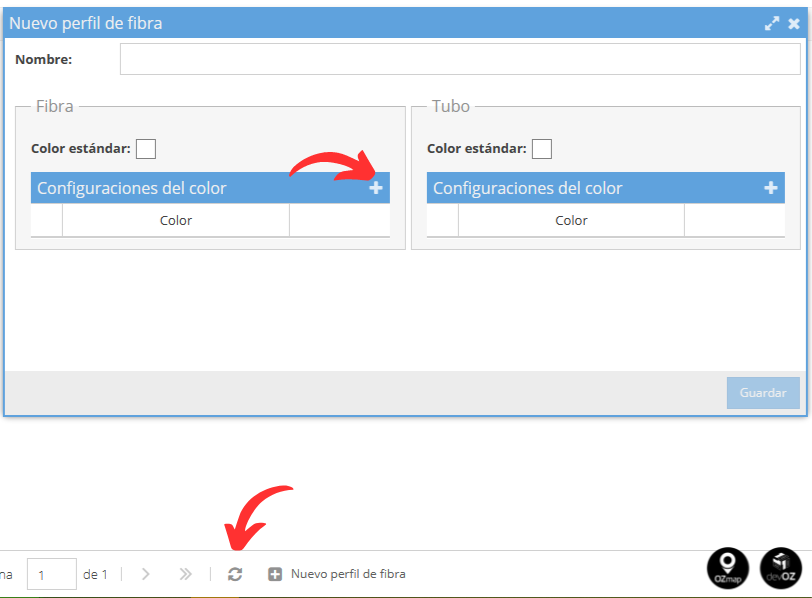Add a color configuration in Tubo panel

[771, 187]
